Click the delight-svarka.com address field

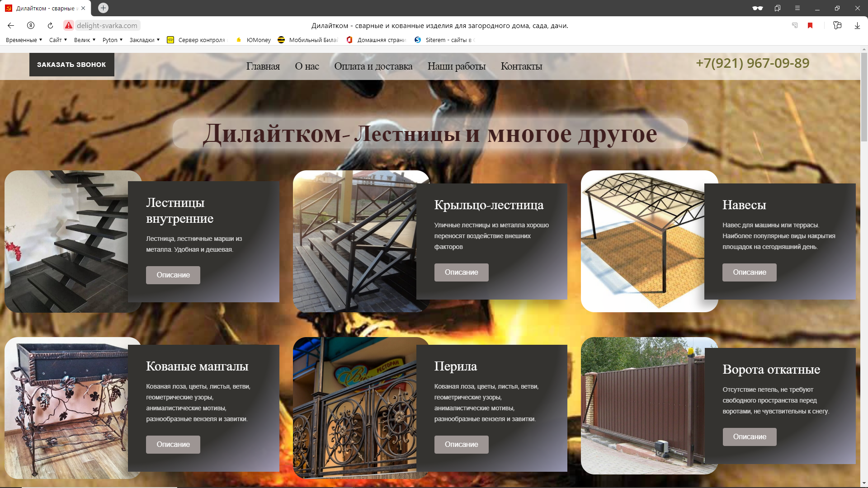click(107, 26)
